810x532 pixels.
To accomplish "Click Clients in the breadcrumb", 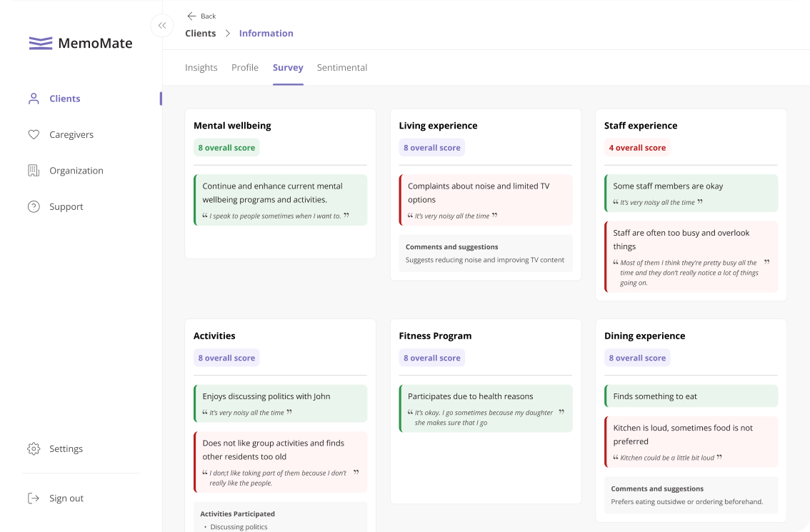I will (x=200, y=34).
